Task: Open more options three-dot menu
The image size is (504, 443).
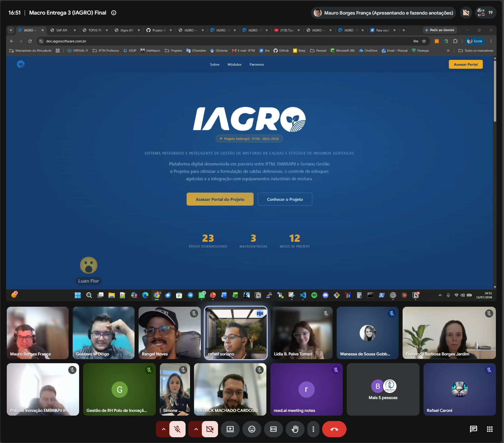Action: pos(313,429)
